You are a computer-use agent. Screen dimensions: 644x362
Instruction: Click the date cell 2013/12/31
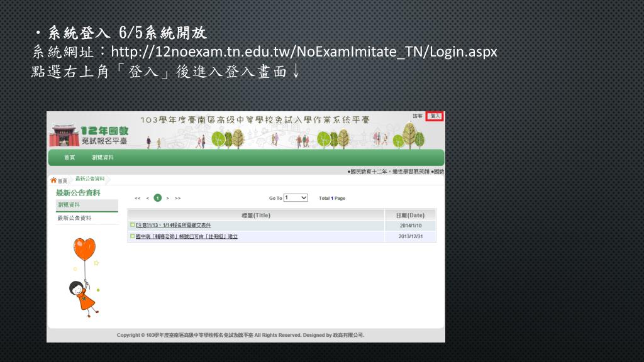[x=410, y=236]
